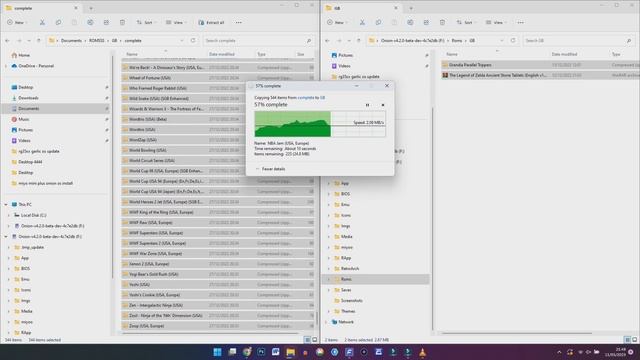Go up one folder in GB window
The width and height of the screenshot is (640, 360).
click(359, 40)
